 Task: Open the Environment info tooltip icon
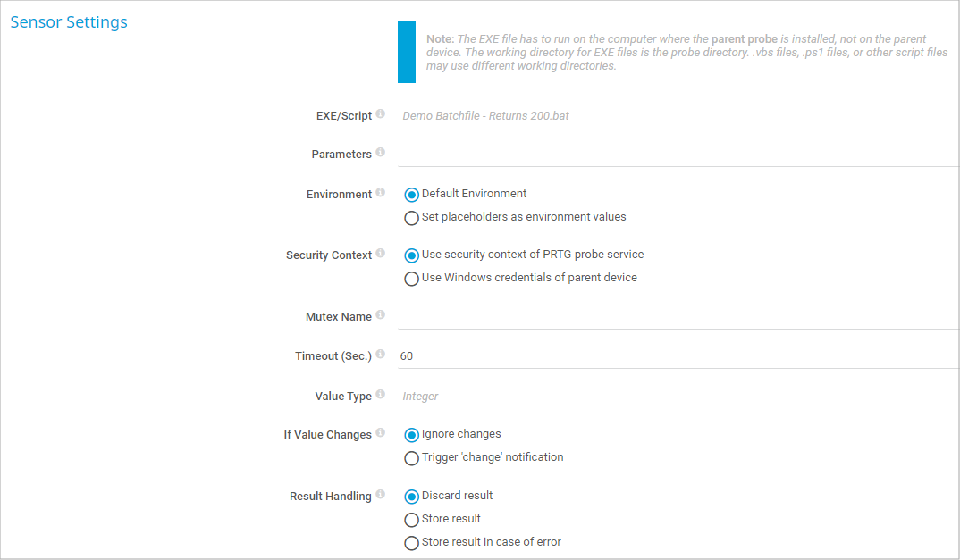[381, 193]
